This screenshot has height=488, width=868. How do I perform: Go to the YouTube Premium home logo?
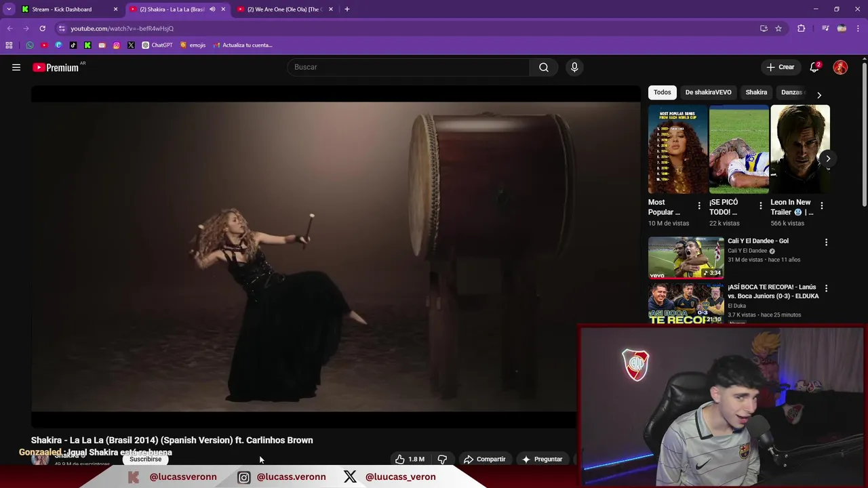click(56, 67)
